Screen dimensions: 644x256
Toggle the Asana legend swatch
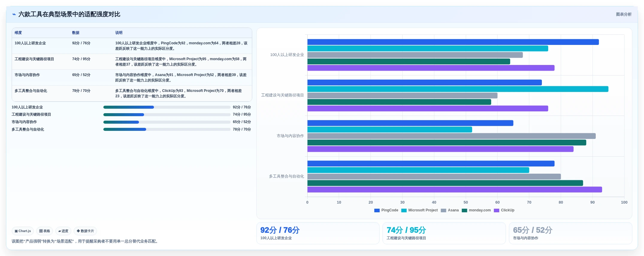pyautogui.click(x=444, y=210)
